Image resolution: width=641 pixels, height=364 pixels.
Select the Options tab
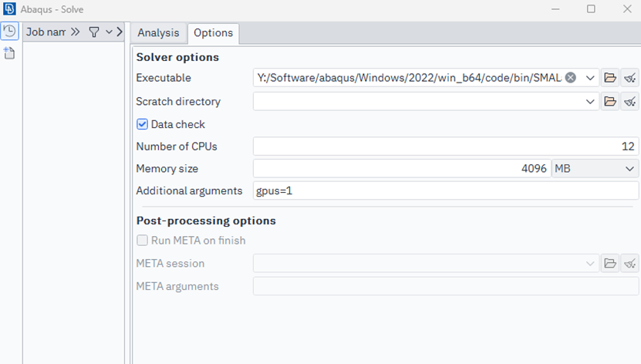214,33
